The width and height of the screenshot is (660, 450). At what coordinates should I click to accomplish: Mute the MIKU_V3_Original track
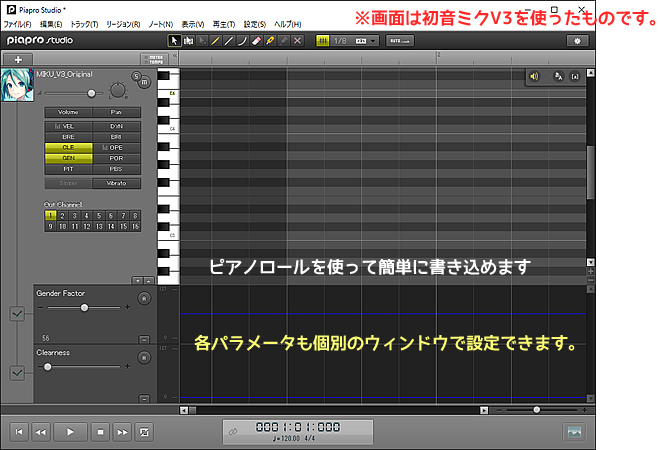tap(144, 82)
